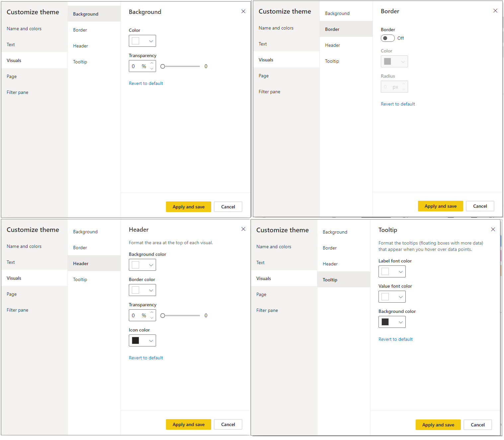Viewport: 504px width, 440px height.
Task: Open the Value font color picker dropdown
Action: tap(392, 297)
